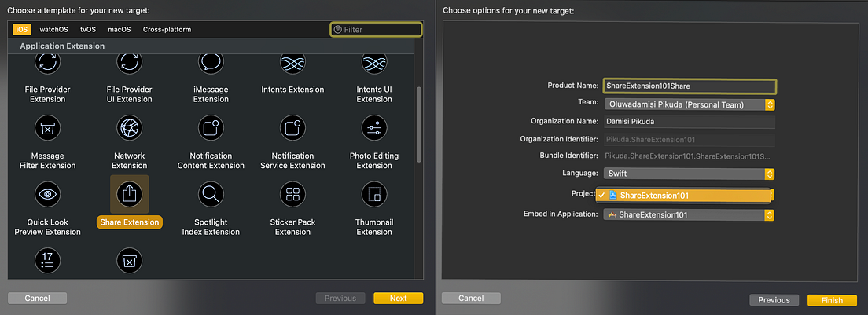Open the Language dropdown set to Swift
Viewport: 868px width, 315px height.
[x=690, y=174]
